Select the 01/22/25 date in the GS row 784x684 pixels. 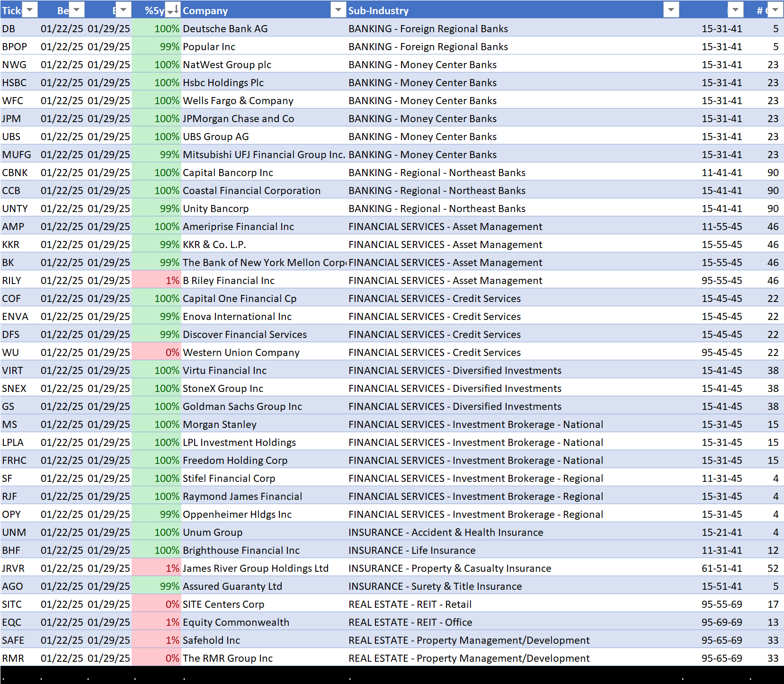pos(62,407)
